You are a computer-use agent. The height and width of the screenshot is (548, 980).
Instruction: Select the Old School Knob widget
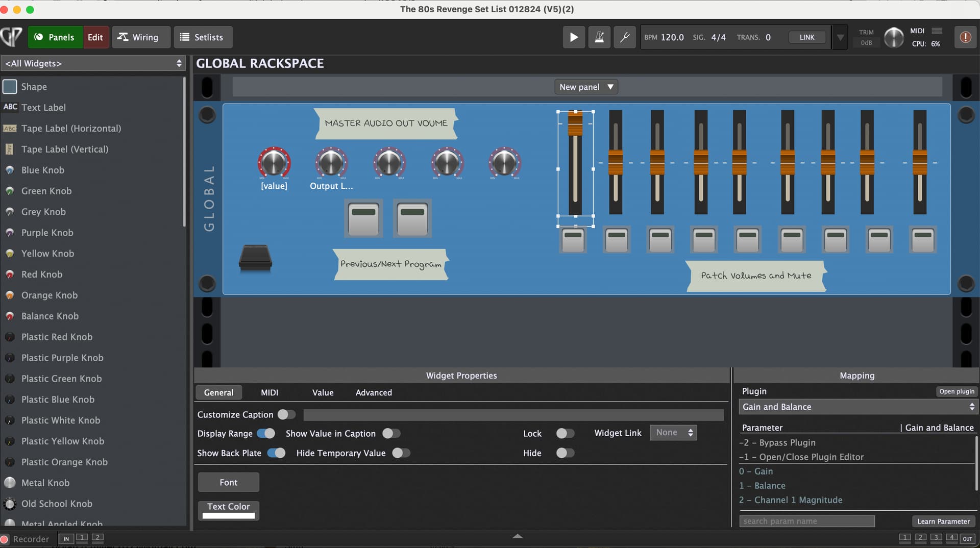[57, 504]
